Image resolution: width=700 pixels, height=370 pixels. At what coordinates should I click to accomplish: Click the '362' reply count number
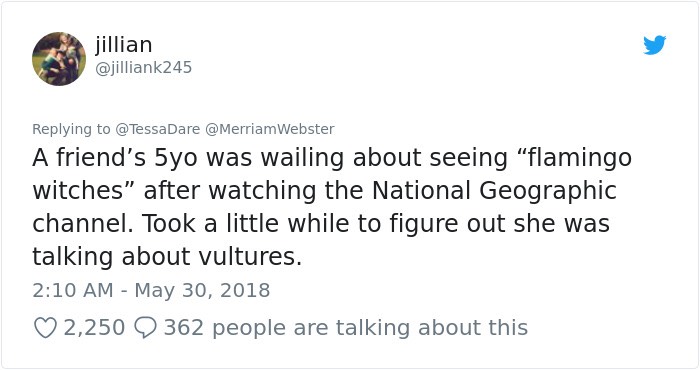[184, 328]
